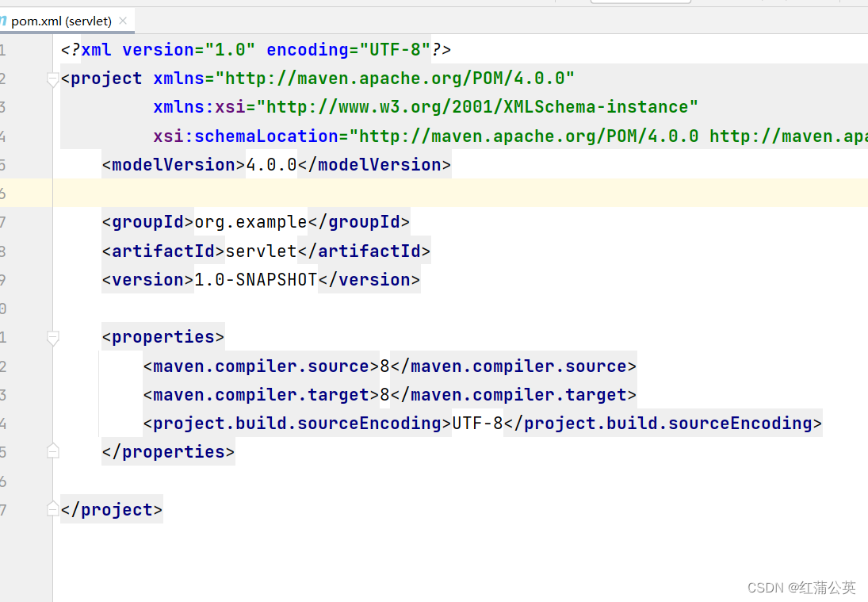The width and height of the screenshot is (868, 602).
Task: Collapse the project element fold marker
Action: coord(52,79)
